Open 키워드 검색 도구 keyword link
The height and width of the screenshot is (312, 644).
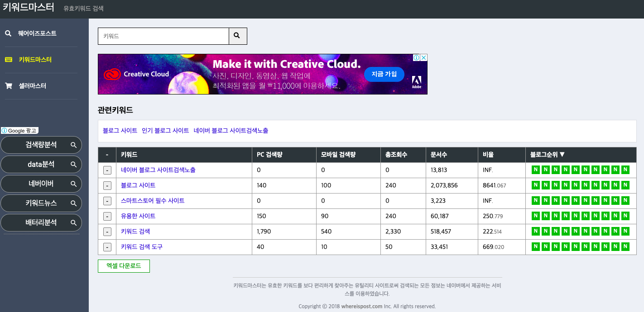pos(142,247)
